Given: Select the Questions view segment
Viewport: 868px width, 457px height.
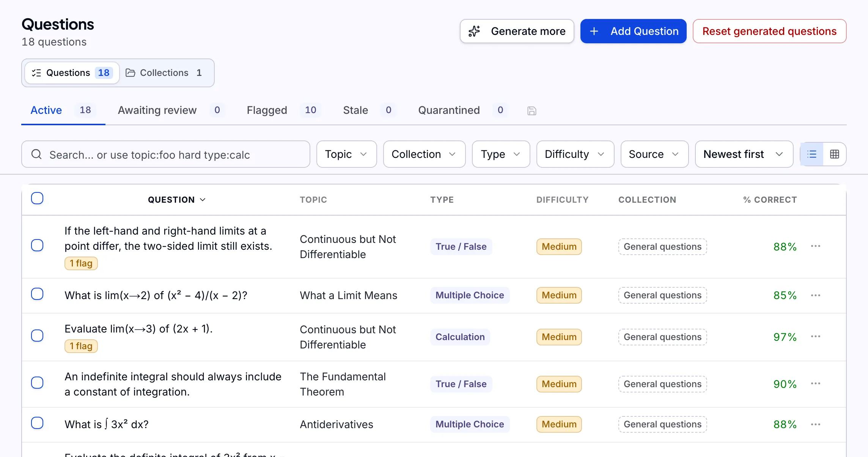Looking at the screenshot, I should coord(72,73).
